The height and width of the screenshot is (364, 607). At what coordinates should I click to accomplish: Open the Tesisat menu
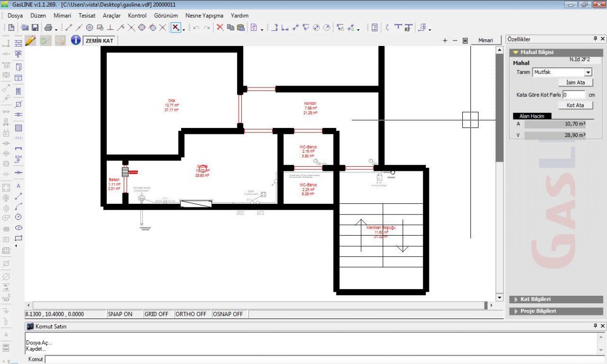[87, 16]
